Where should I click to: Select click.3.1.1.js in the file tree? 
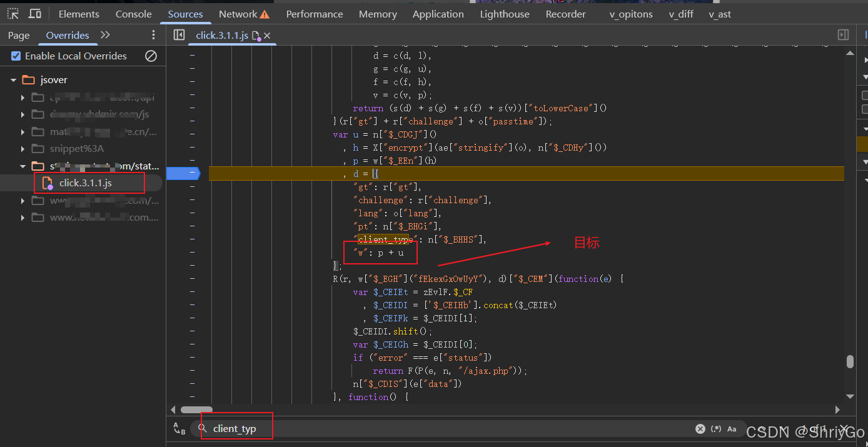click(x=85, y=183)
